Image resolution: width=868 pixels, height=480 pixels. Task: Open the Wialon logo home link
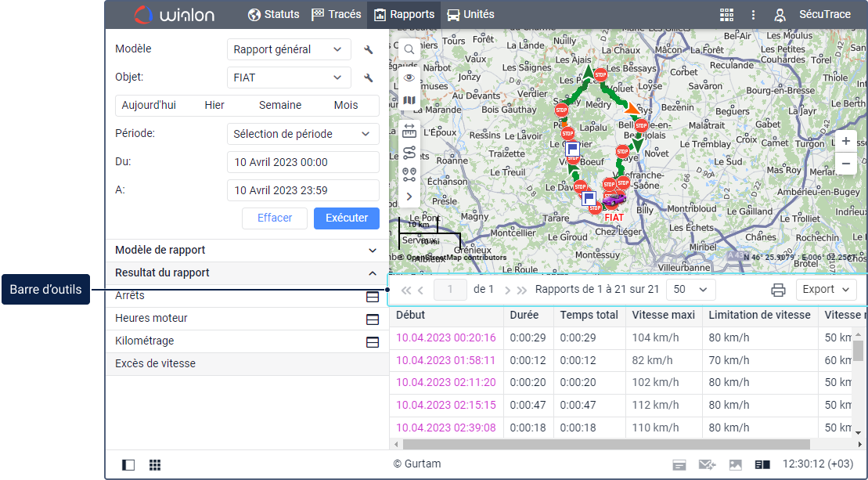[x=175, y=14]
